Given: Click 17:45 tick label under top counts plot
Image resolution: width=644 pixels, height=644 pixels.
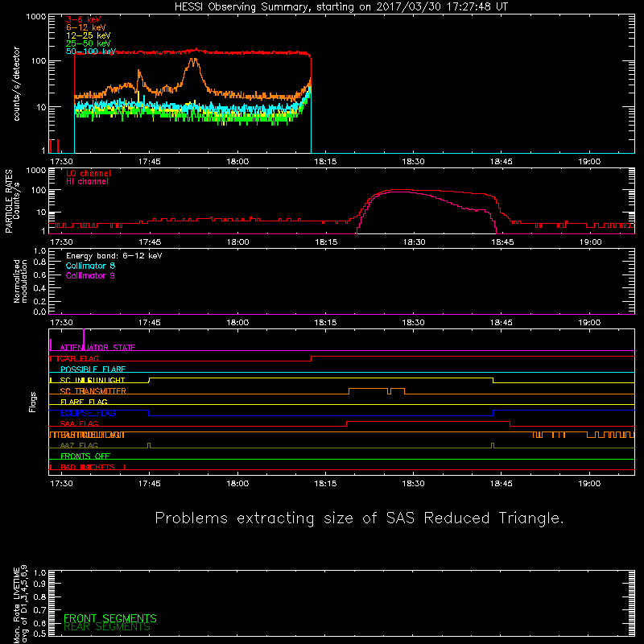Looking at the screenshot, I should 150,162.
